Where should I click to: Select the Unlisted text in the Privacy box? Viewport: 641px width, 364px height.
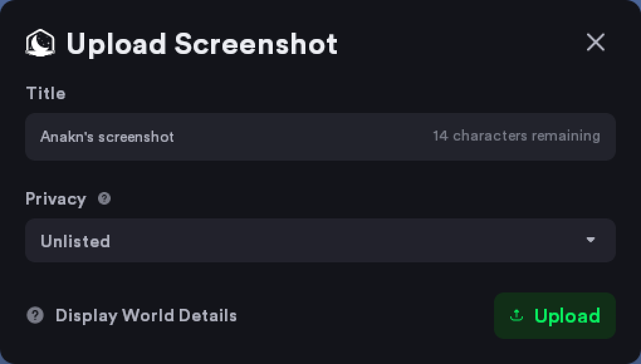(75, 241)
